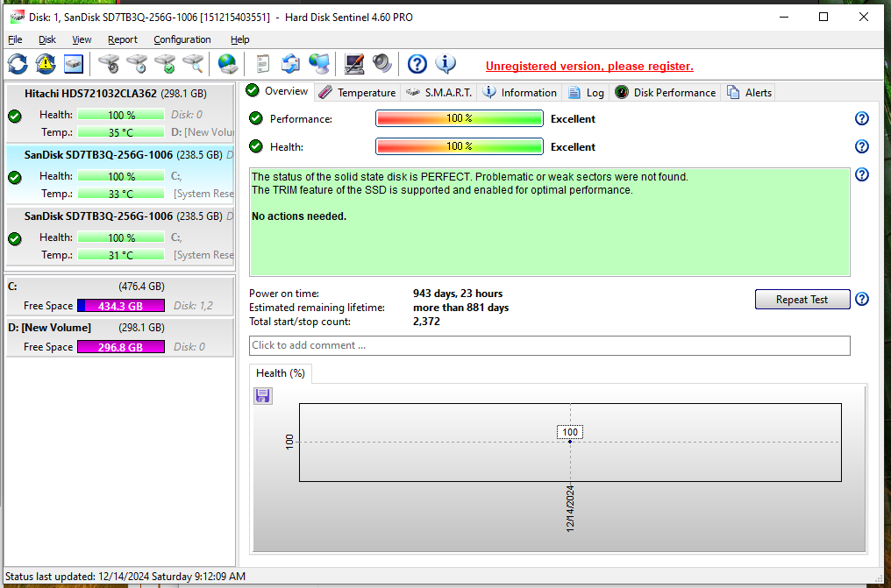Open the Report menu
This screenshot has height=588, width=891.
[x=123, y=39]
